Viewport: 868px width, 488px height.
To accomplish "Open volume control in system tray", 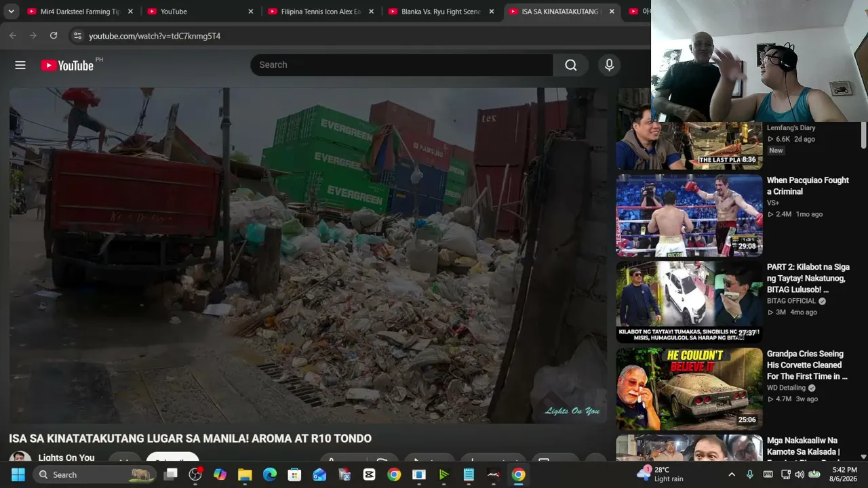I will pyautogui.click(x=800, y=474).
